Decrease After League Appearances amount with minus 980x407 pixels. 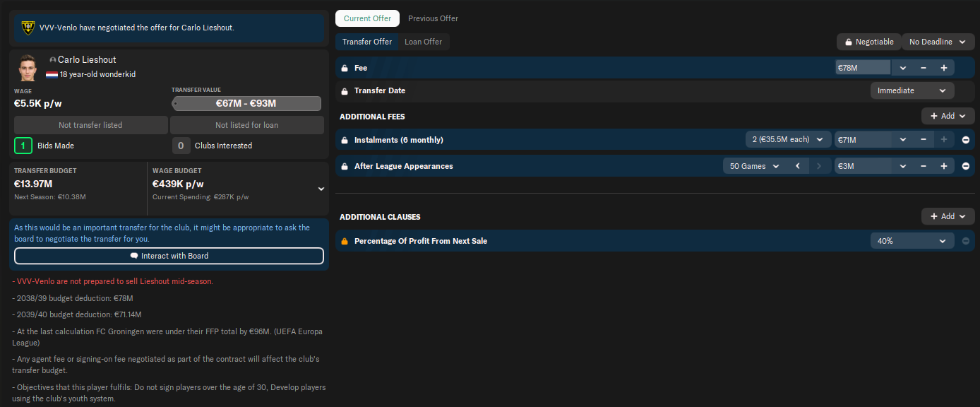(924, 166)
